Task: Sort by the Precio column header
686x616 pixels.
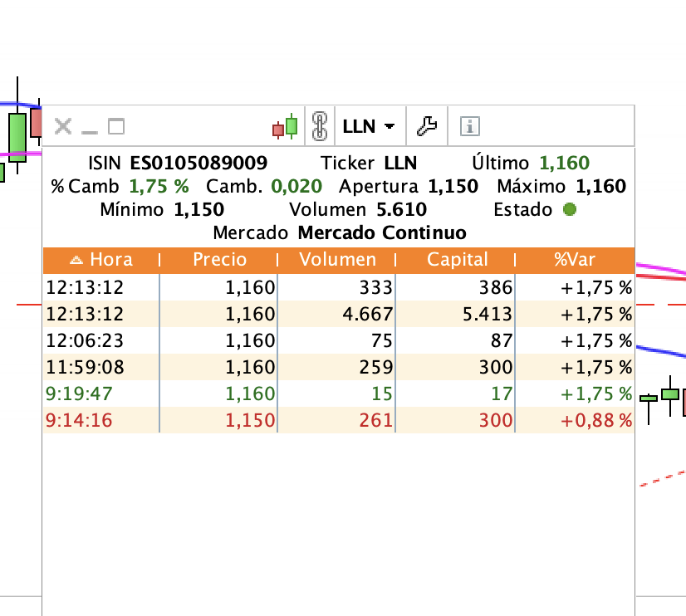Action: tap(219, 260)
